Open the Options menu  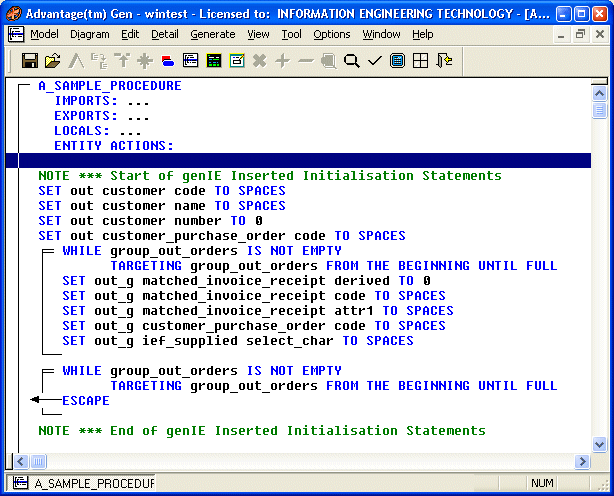(x=331, y=34)
